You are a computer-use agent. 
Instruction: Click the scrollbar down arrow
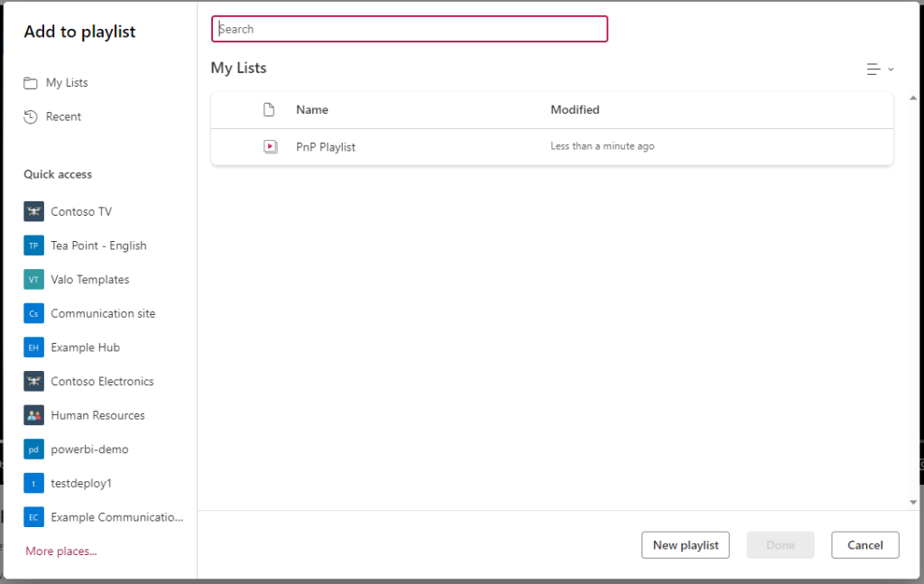913,503
